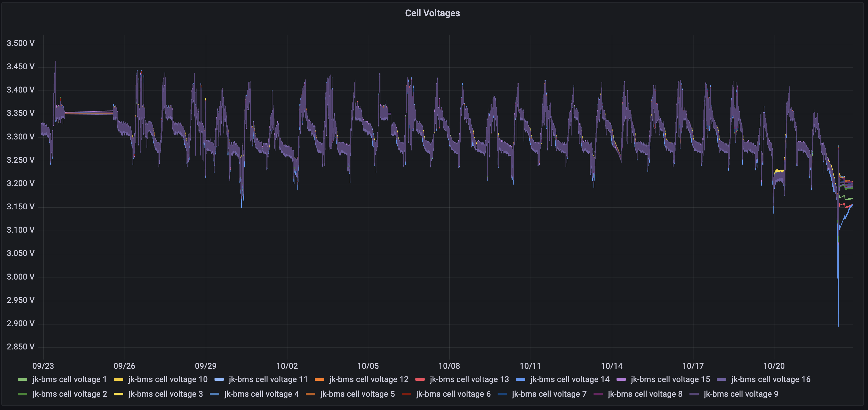Click the purple swatch of cell voltage 16

click(721, 380)
